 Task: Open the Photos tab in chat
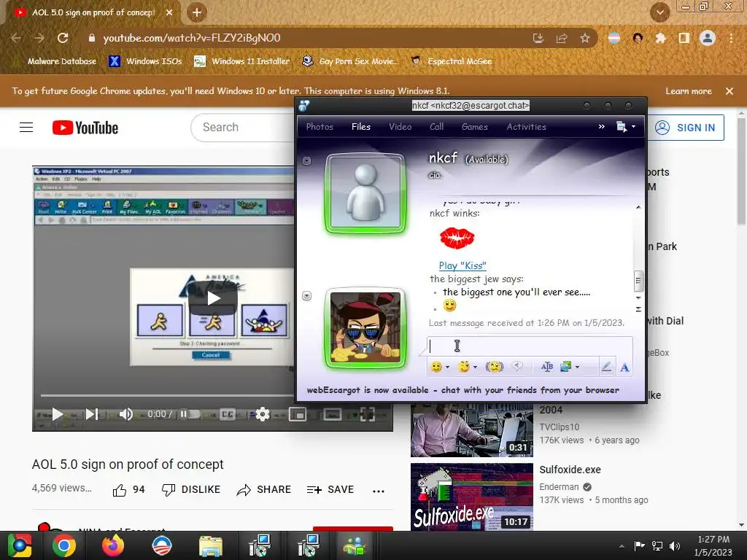tap(320, 127)
